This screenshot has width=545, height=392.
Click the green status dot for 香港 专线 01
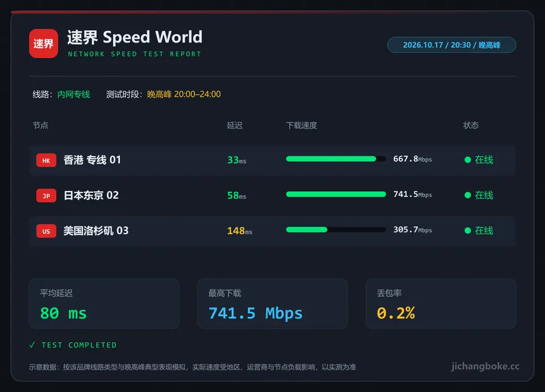click(x=467, y=160)
